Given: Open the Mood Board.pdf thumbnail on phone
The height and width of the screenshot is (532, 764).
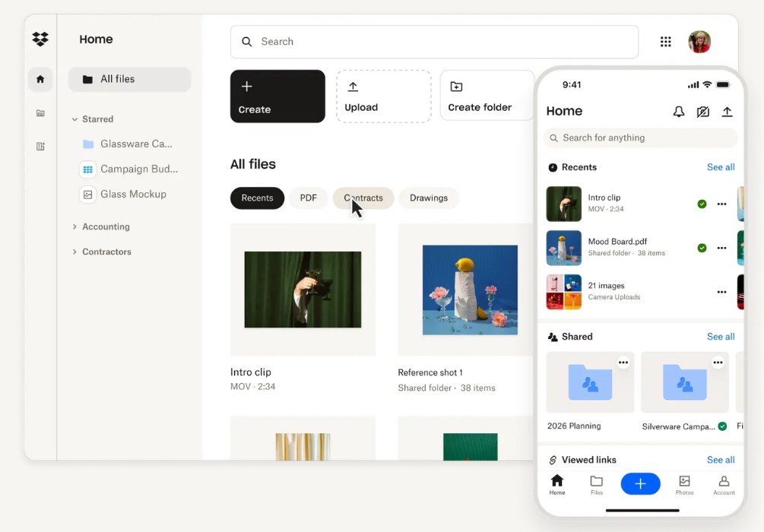Looking at the screenshot, I should coord(564,248).
